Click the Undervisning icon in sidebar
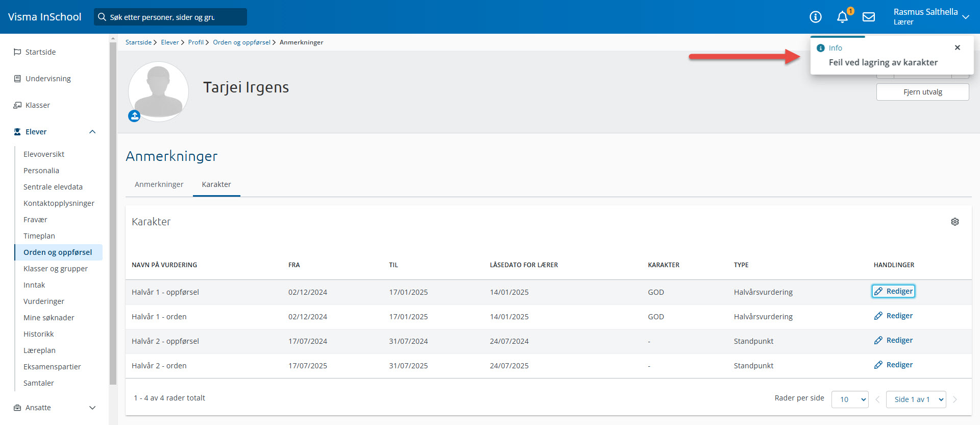 (17, 79)
